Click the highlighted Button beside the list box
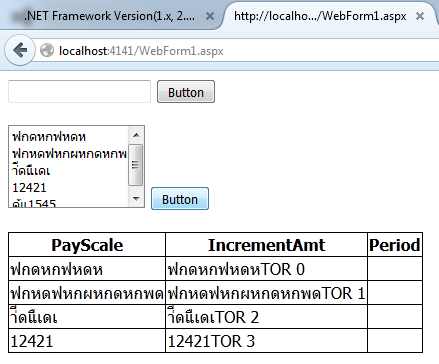Image resolution: width=439 pixels, height=364 pixels. point(180,199)
